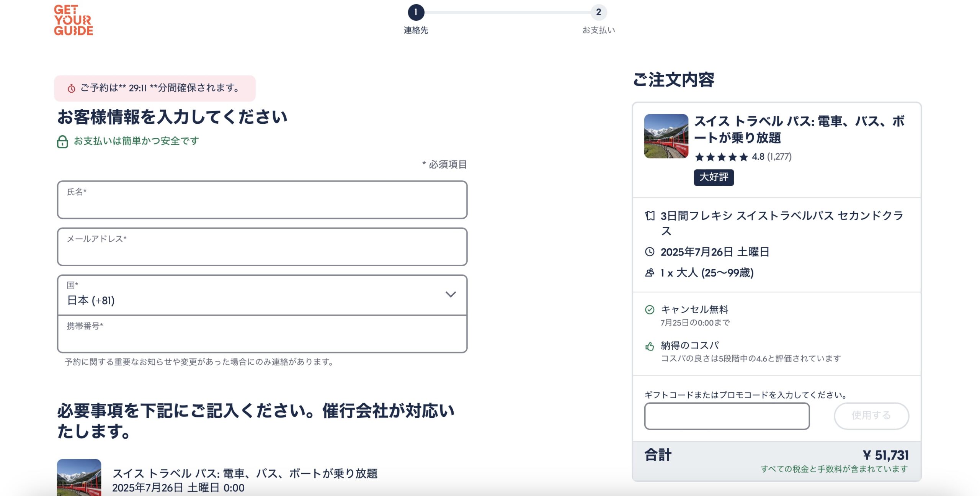Click the people icon beside 1 x 大人
Image resolution: width=980 pixels, height=496 pixels.
tap(650, 272)
